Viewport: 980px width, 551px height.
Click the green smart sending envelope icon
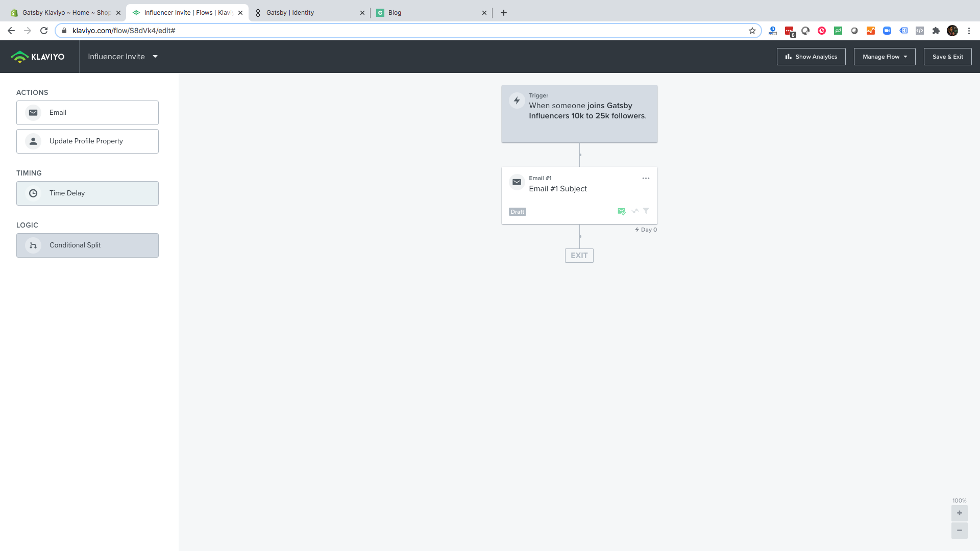pos(621,211)
